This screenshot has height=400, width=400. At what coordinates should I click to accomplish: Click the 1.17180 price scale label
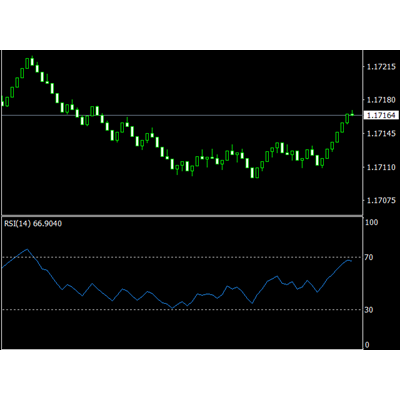pyautogui.click(x=381, y=100)
